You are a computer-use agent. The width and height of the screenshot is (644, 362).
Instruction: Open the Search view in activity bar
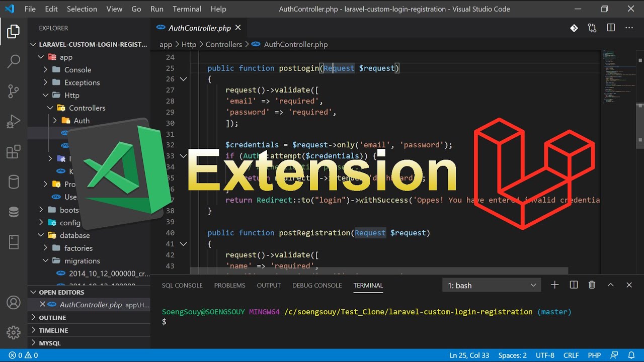point(14,61)
